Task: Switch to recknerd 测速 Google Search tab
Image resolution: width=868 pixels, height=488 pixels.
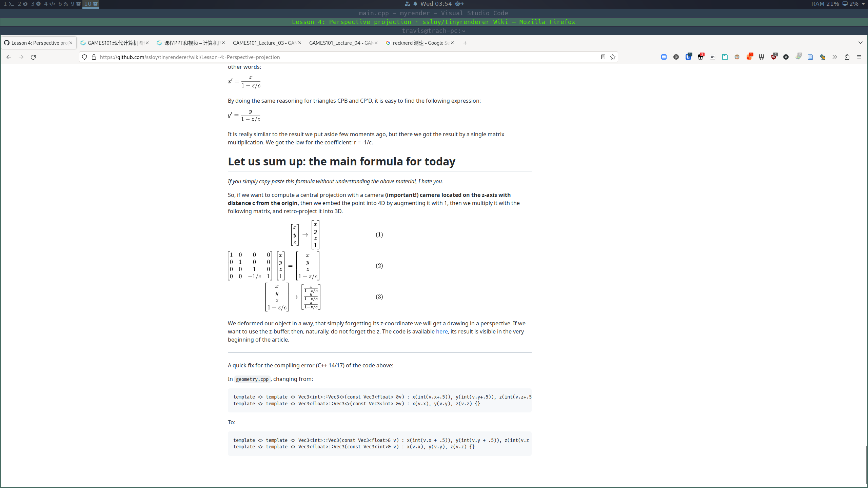Action: (x=420, y=43)
